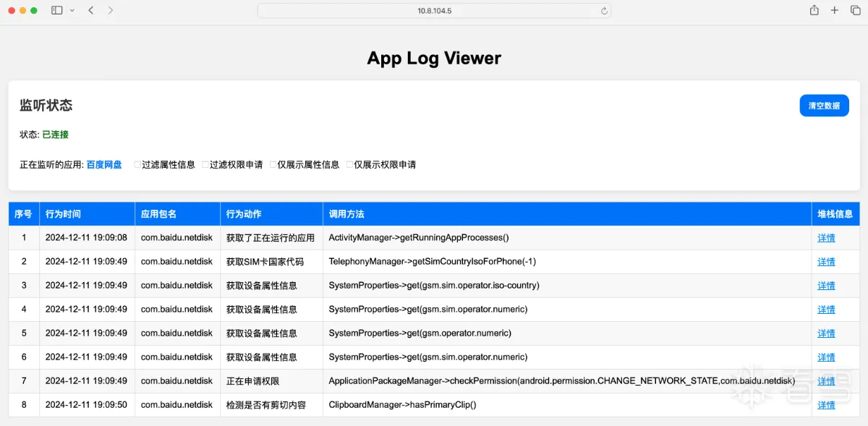This screenshot has height=426, width=868.
Task: Enable the 过滤权限申请 checkbox
Action: tap(205, 165)
